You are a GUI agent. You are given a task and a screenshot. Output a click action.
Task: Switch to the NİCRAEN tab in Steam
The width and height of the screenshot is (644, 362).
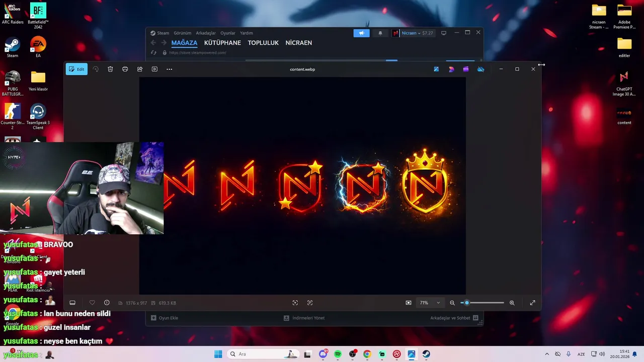[x=299, y=43]
